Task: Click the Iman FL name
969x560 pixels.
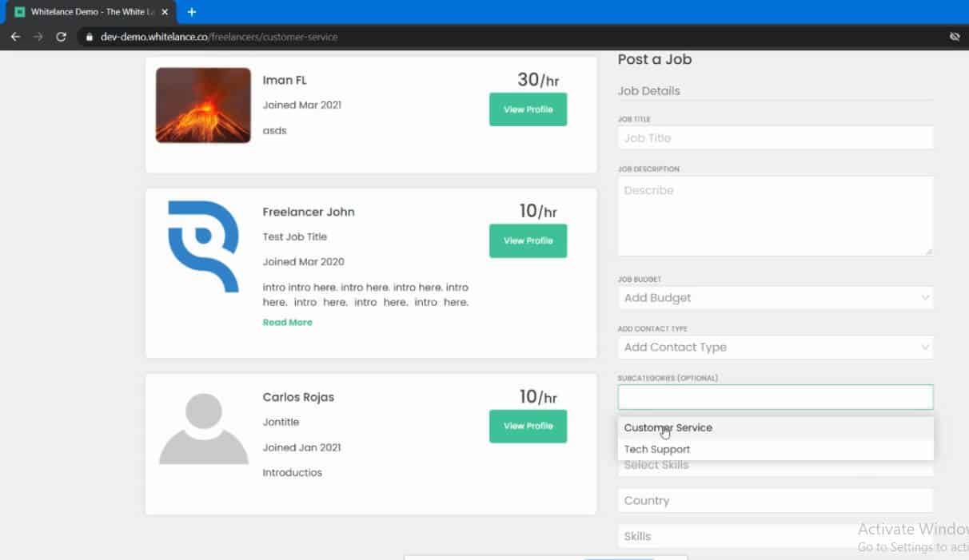Action: coord(285,80)
